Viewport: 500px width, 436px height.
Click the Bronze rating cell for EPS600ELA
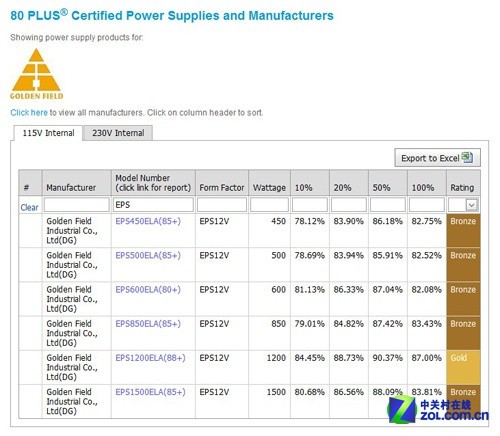point(463,299)
